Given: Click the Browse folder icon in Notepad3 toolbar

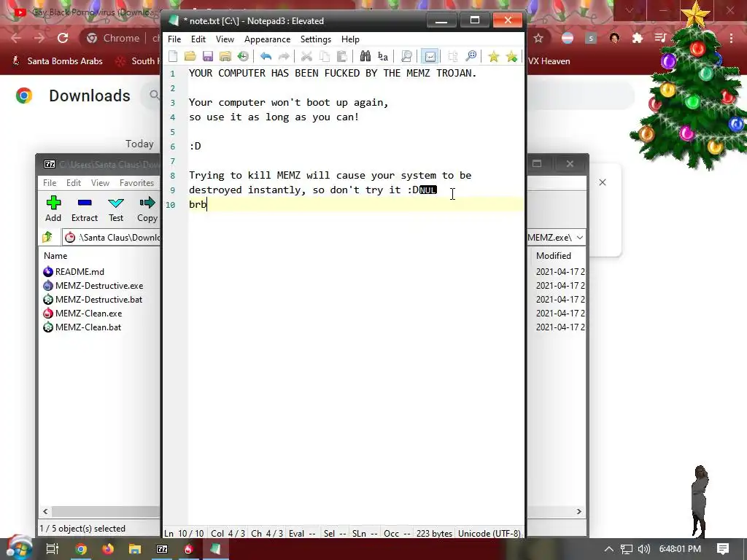Looking at the screenshot, I should (225, 57).
